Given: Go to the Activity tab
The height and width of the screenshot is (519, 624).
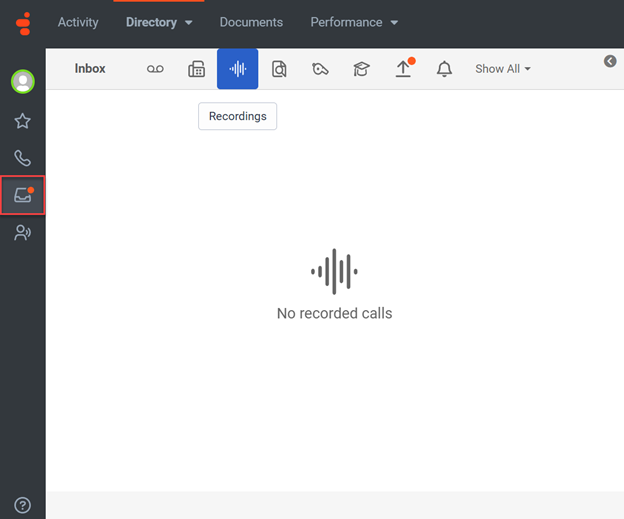Looking at the screenshot, I should (78, 22).
